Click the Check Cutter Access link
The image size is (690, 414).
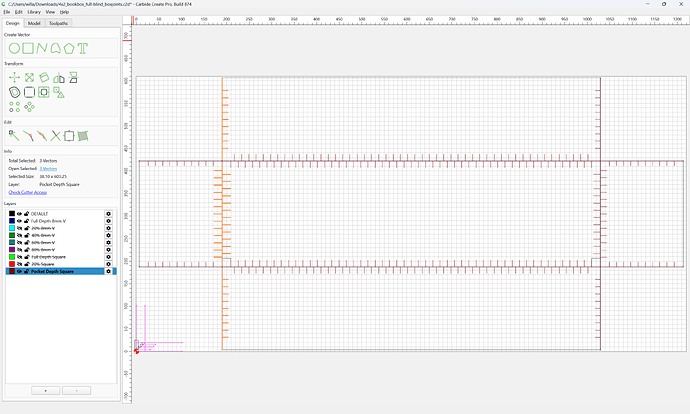pos(28,192)
